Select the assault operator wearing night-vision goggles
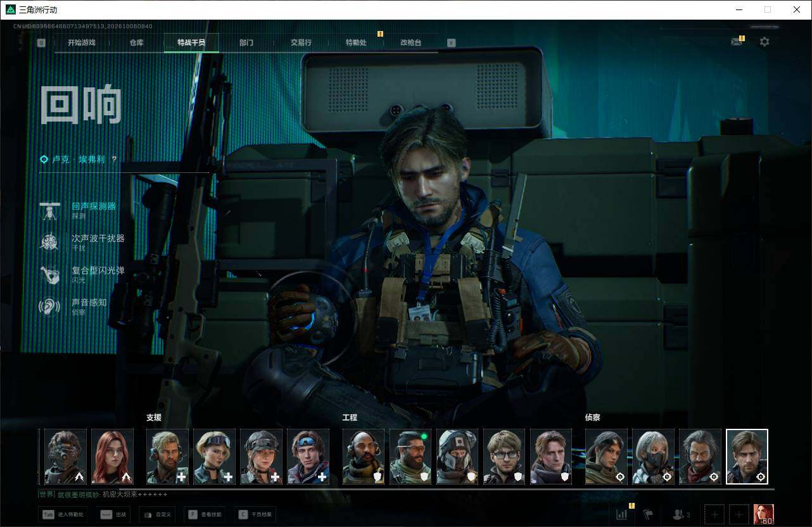Image resolution: width=812 pixels, height=527 pixels. coord(66,457)
